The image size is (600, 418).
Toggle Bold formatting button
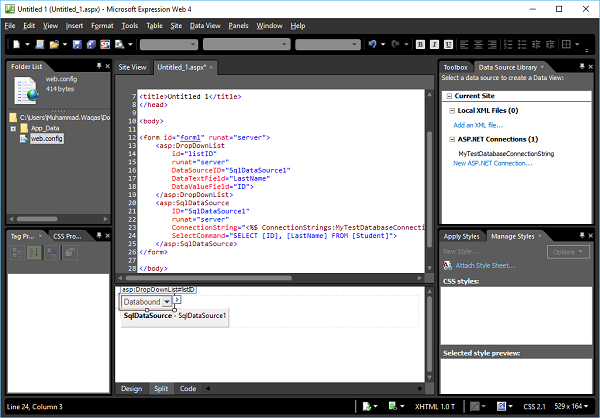(420, 45)
